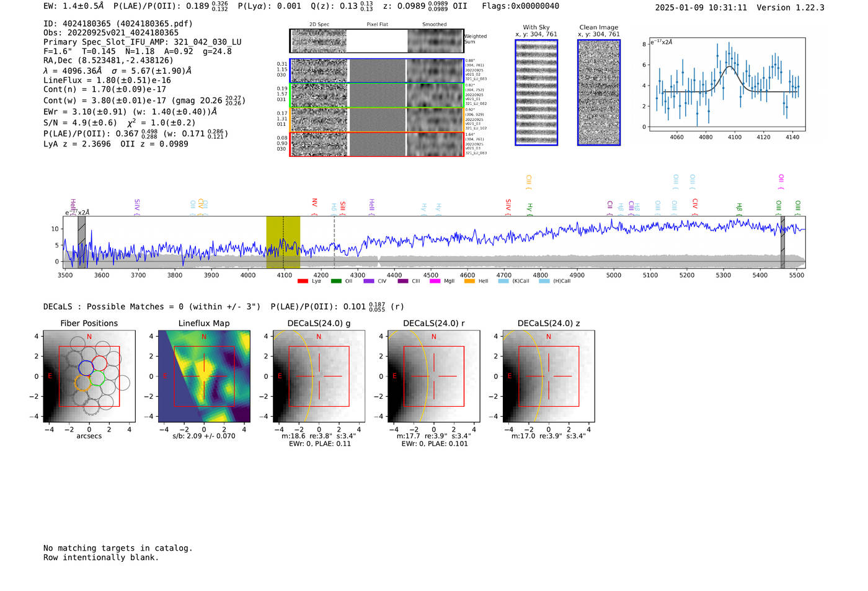868x591 pixels.
Task: Select the orange-bordered 2D fiber spectrum row
Action: [376, 120]
